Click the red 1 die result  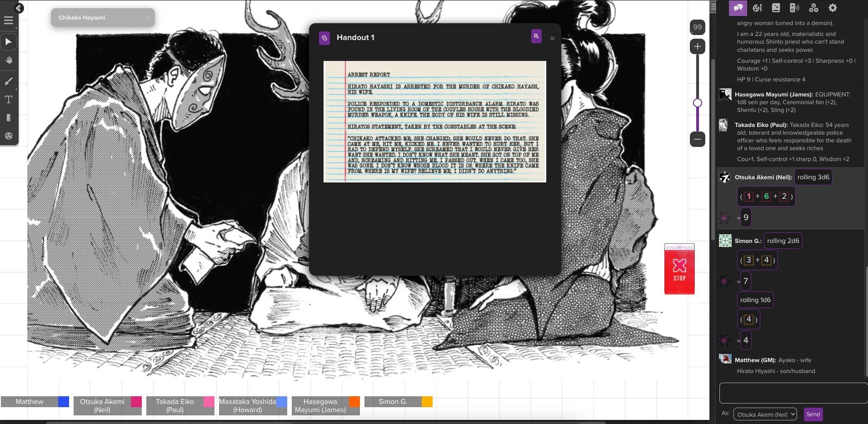coord(748,197)
